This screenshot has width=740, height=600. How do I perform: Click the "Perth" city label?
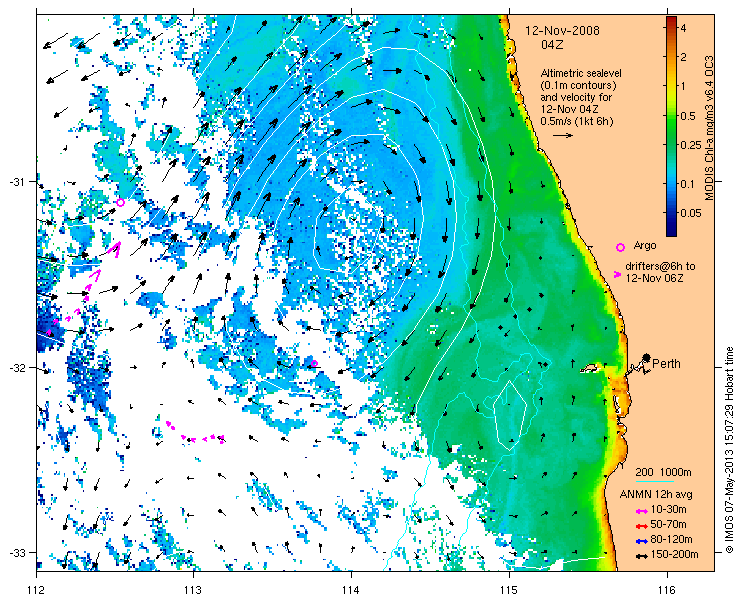click(666, 363)
